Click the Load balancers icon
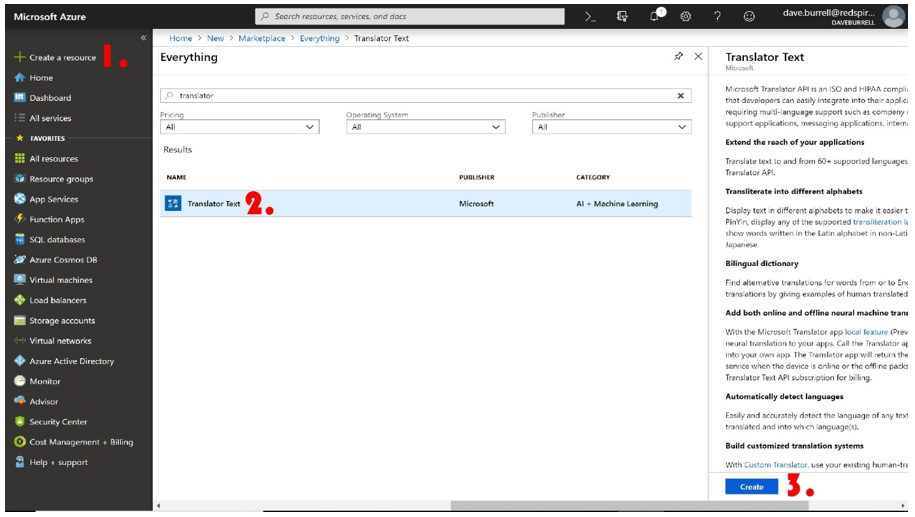 coord(20,300)
